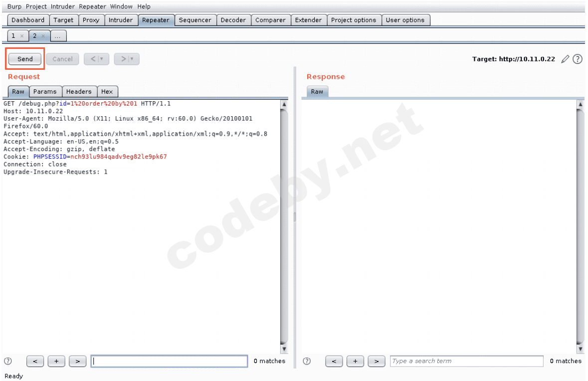This screenshot has width=588, height=381.
Task: Click response pane scrollbar up arrow
Action: click(x=580, y=104)
